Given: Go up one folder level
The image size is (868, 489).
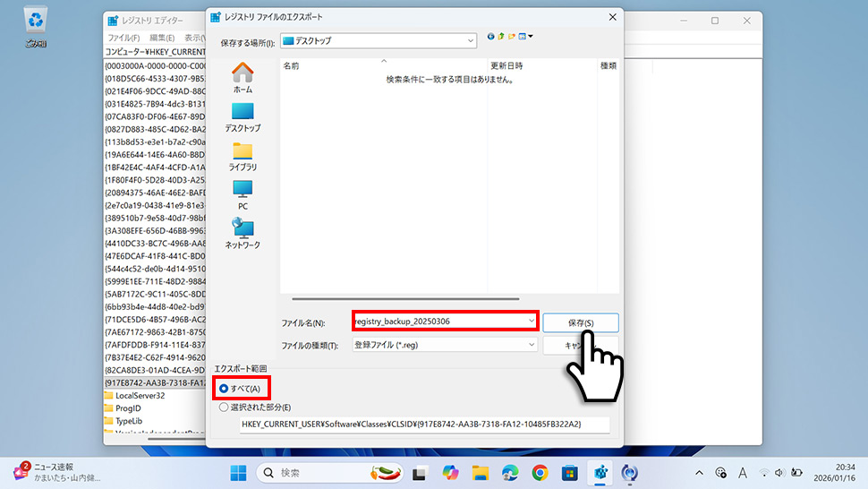Looking at the screenshot, I should [x=501, y=37].
